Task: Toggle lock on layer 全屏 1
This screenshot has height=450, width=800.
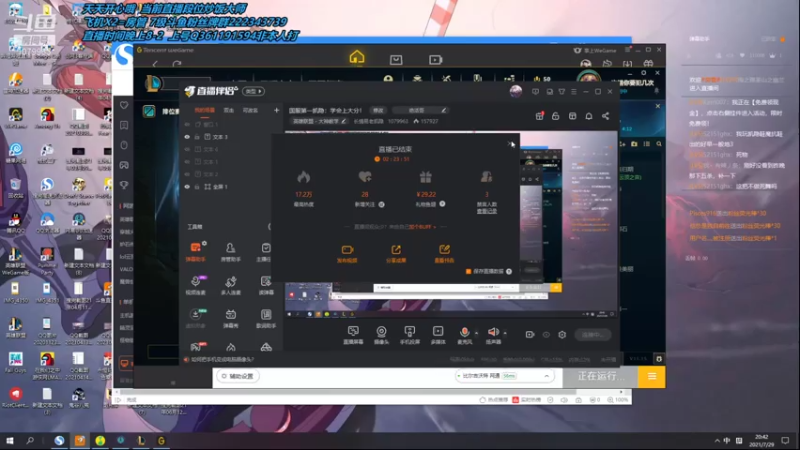Action: tap(197, 187)
